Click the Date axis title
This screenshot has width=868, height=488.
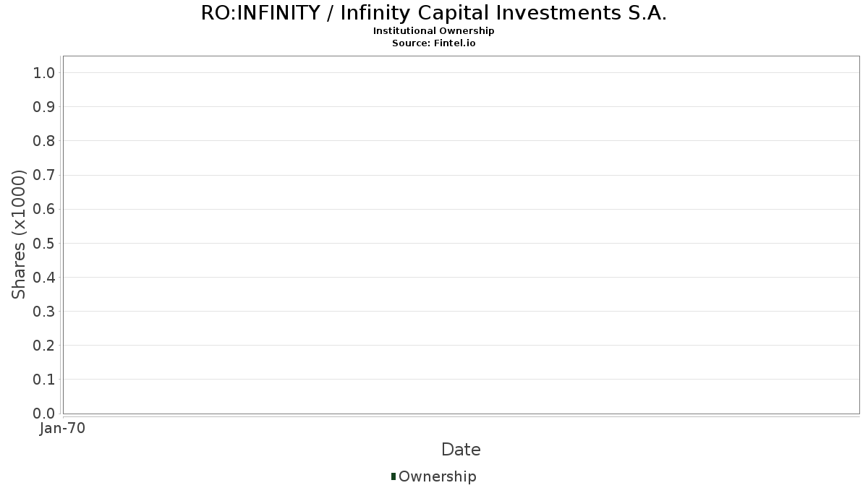461,450
